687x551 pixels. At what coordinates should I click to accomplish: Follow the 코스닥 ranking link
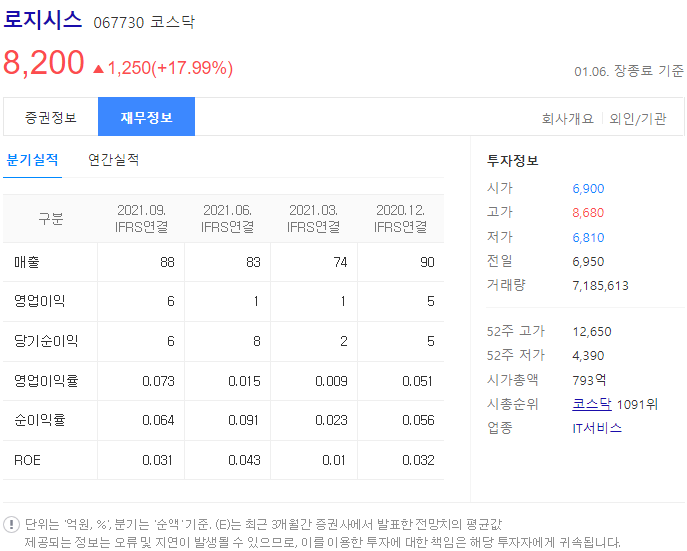pyautogui.click(x=592, y=404)
